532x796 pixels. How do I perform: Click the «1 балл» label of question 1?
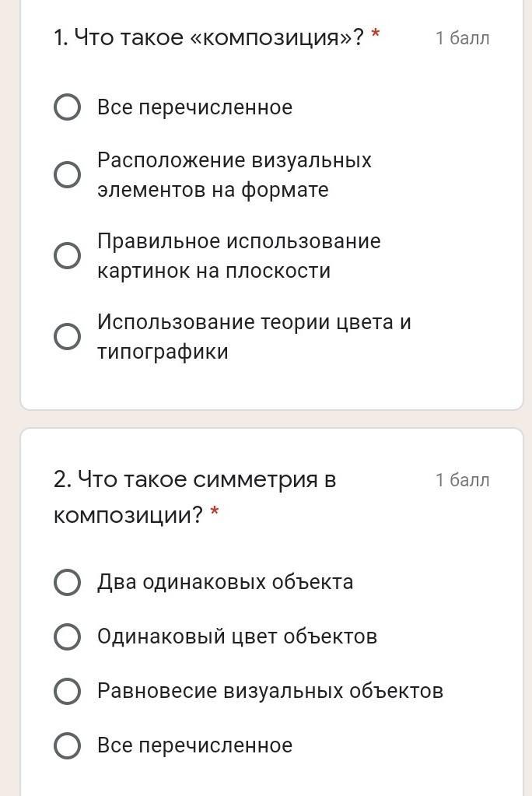click(463, 38)
